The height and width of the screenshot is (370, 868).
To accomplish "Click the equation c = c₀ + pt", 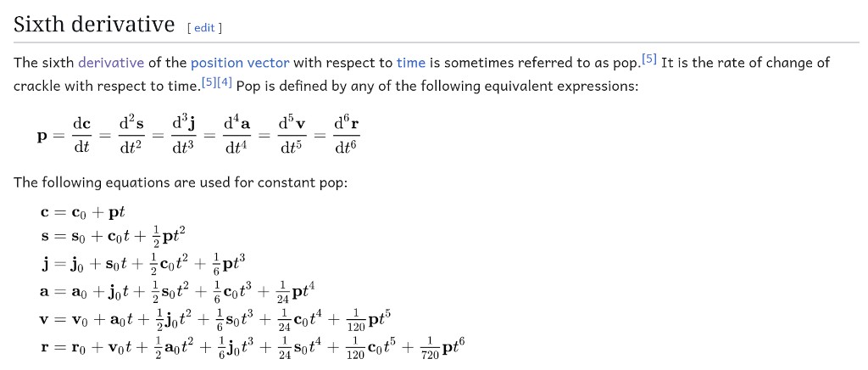I will coord(84,212).
